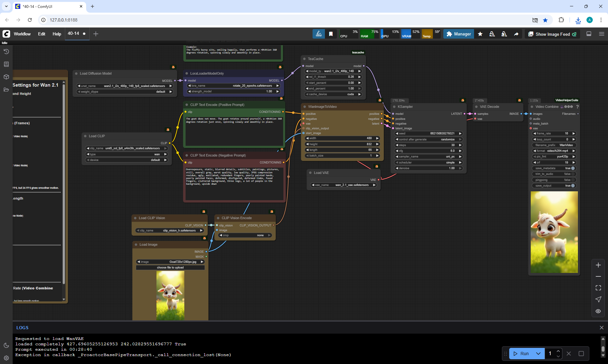Click the share arrow icon in toolbar
The width and height of the screenshot is (608, 364).
pos(516,34)
